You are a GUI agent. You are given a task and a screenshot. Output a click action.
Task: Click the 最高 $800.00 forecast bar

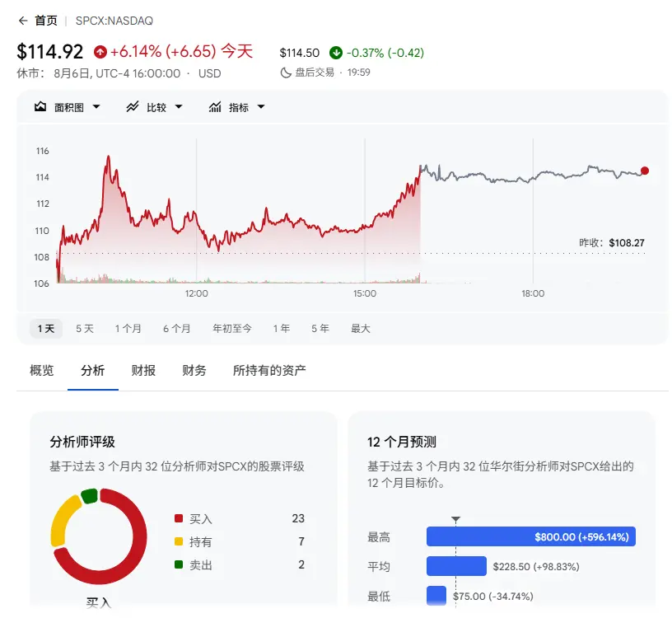531,536
